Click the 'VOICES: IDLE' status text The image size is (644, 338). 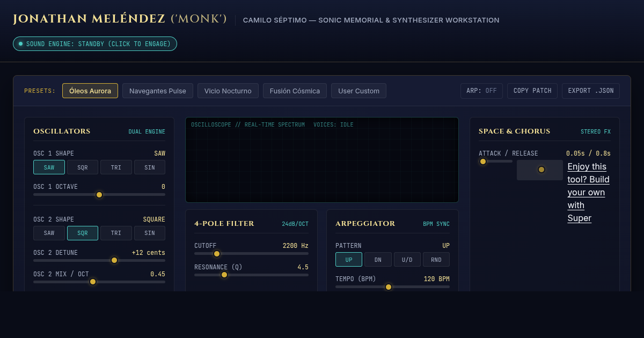coord(333,124)
